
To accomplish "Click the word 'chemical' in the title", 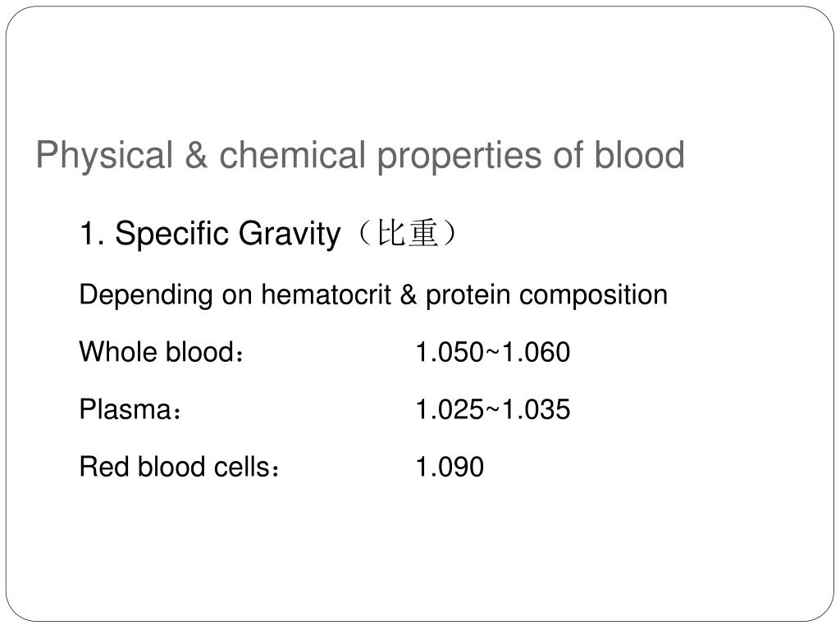I will 292,154.
